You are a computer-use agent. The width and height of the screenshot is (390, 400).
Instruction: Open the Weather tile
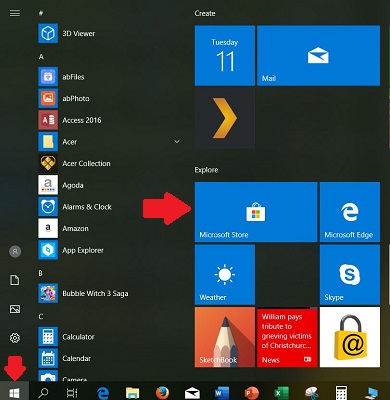coord(225,275)
